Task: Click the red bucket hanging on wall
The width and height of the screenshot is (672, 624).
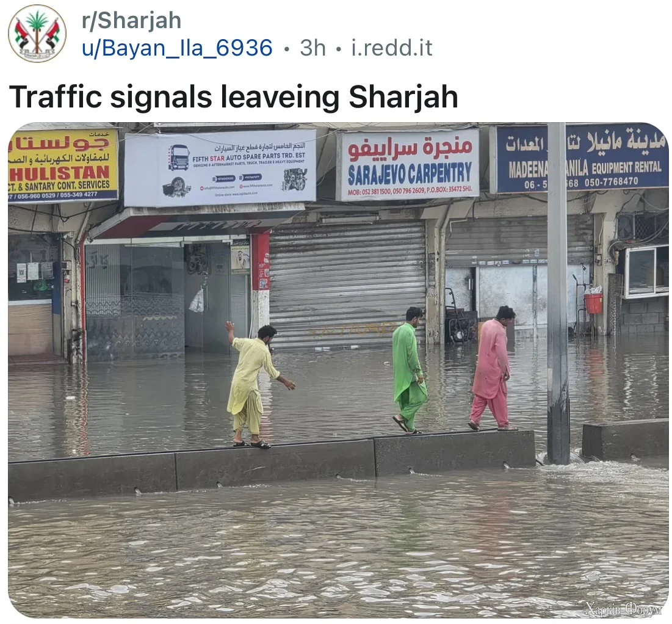Action: (x=593, y=300)
